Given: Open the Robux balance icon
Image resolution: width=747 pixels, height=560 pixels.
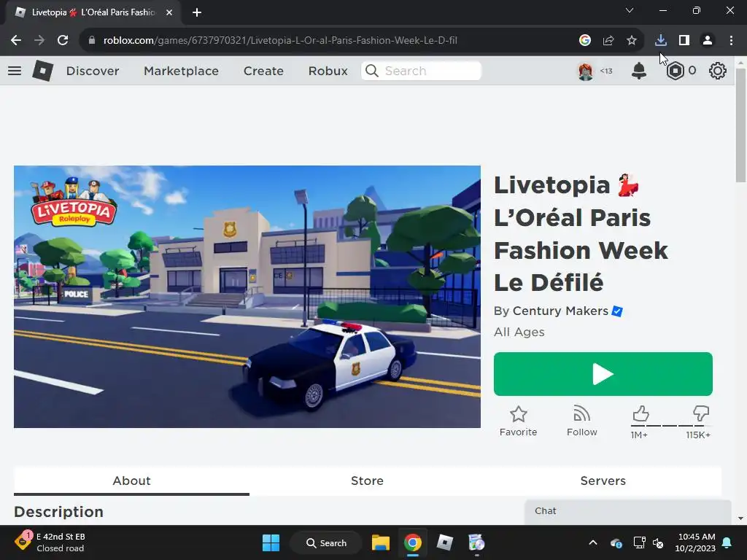Looking at the screenshot, I should click(675, 71).
